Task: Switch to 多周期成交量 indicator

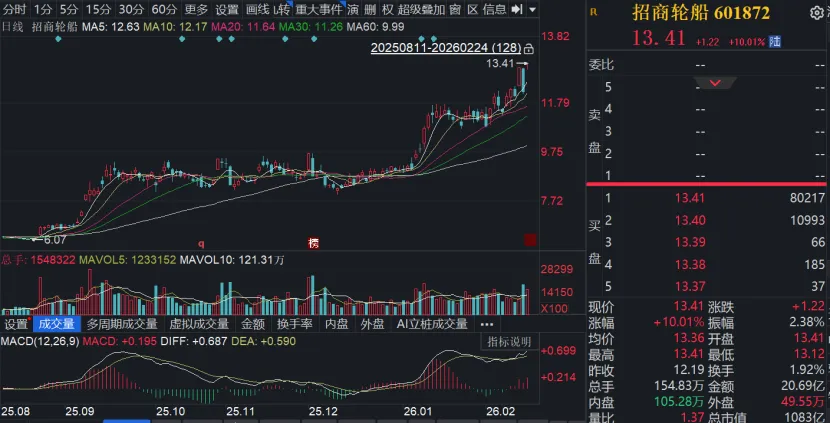Action: click(x=122, y=324)
